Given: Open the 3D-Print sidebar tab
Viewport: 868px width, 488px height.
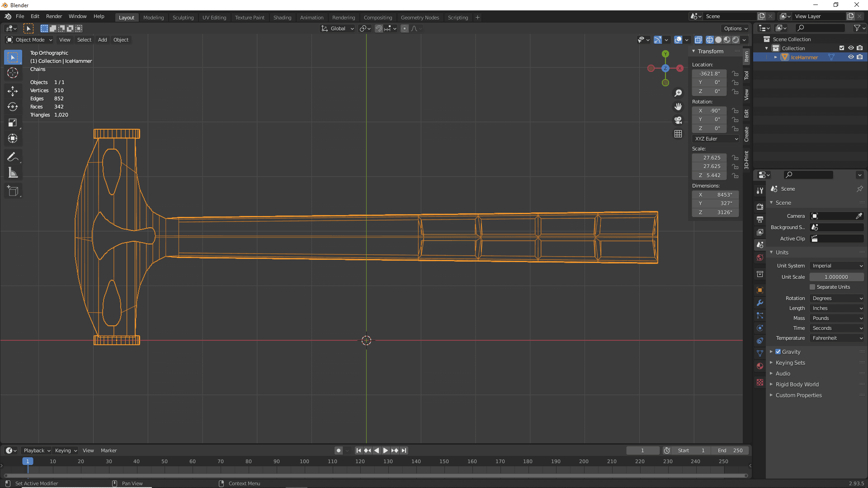Looking at the screenshot, I should coord(746,160).
